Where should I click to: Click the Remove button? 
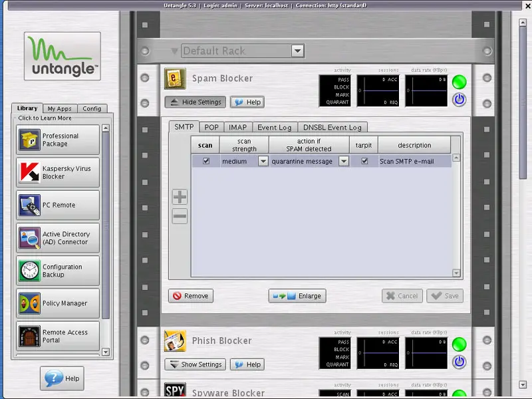(191, 296)
